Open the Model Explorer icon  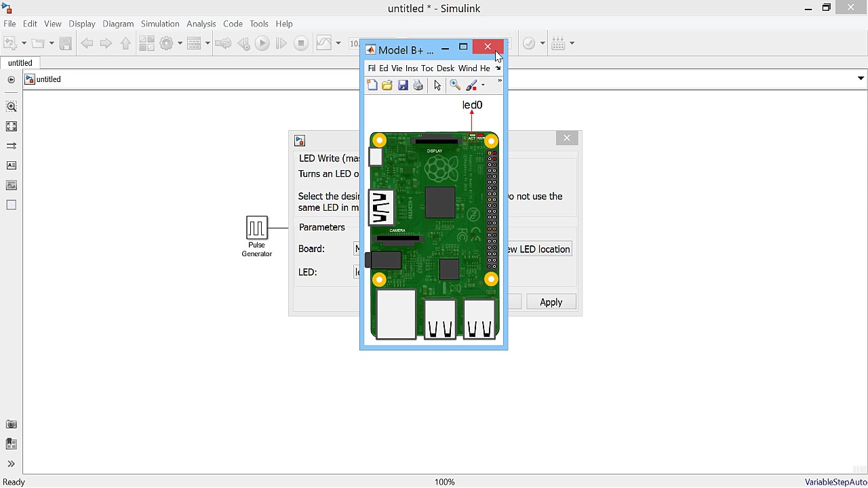point(194,43)
